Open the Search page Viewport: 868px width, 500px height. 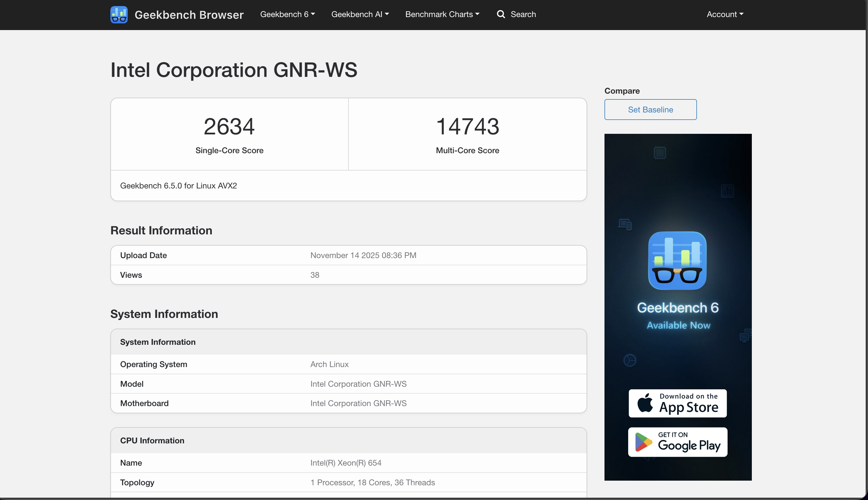click(517, 14)
